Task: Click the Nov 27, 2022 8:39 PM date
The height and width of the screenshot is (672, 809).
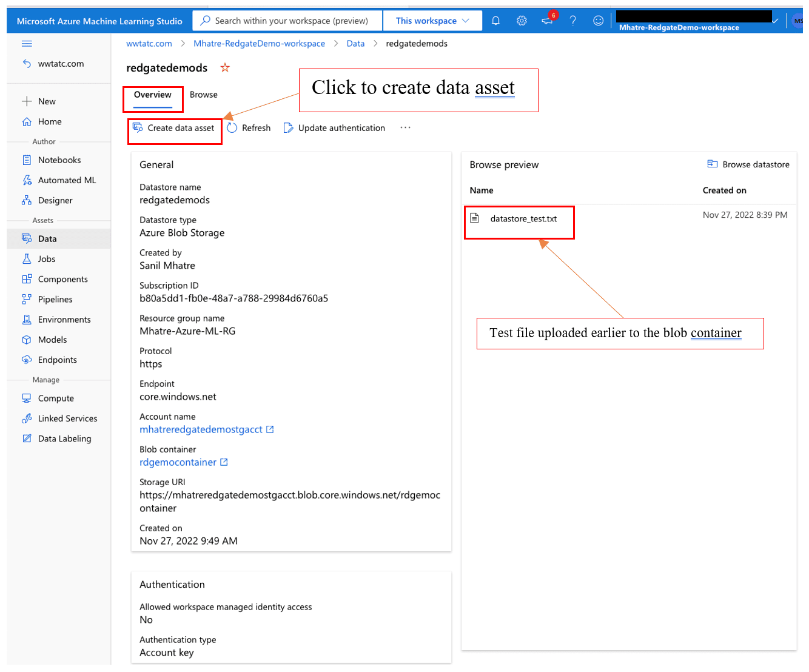Action: coord(745,215)
